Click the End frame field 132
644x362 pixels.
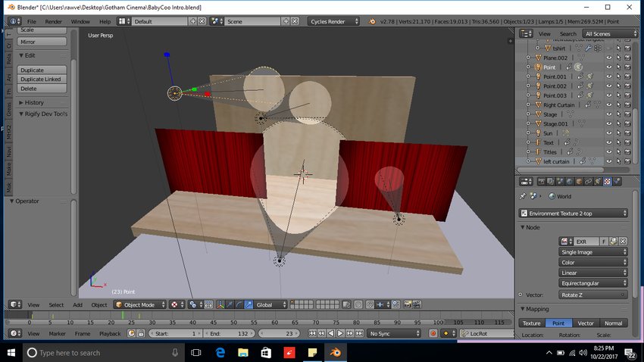[x=229, y=334]
